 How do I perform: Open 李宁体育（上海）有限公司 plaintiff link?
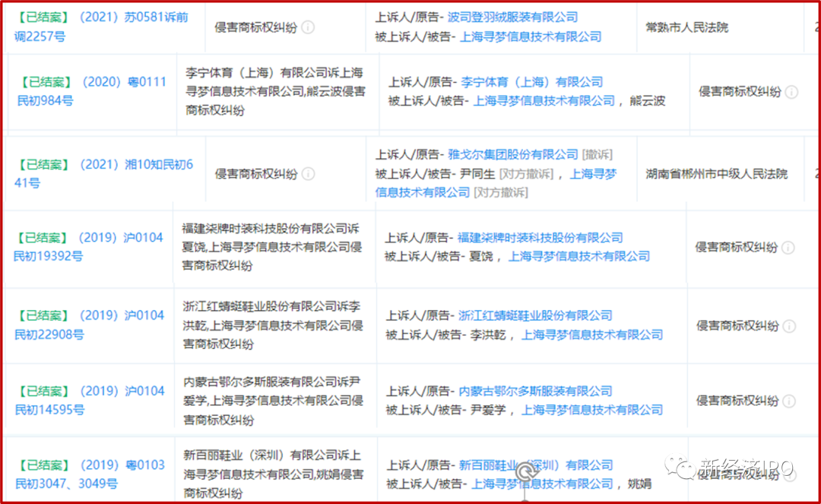click(531, 82)
